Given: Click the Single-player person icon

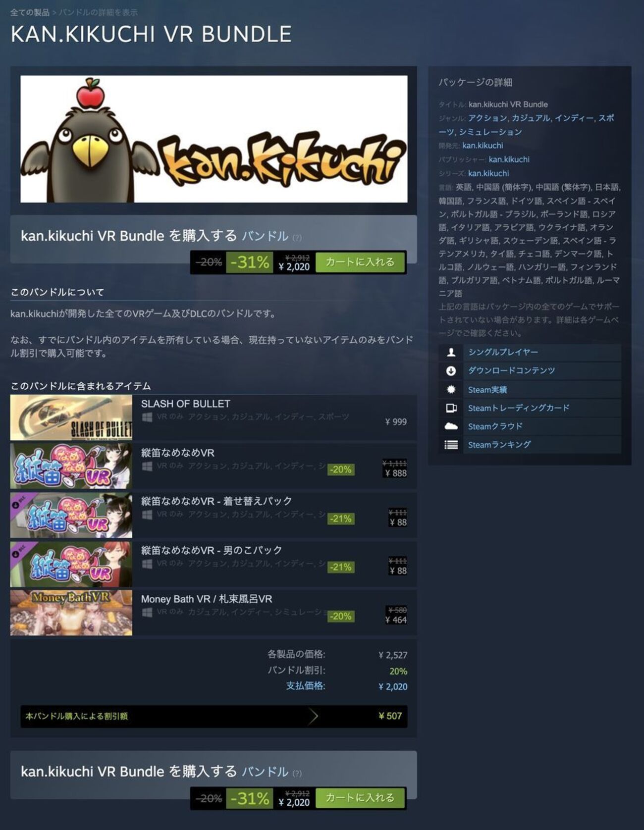Looking at the screenshot, I should [451, 352].
